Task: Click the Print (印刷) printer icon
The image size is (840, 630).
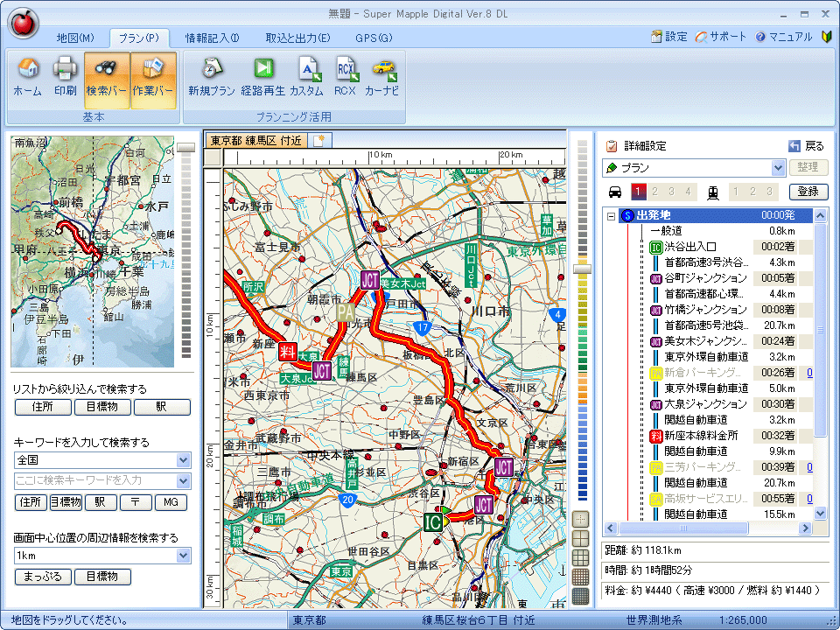Action: click(65, 79)
